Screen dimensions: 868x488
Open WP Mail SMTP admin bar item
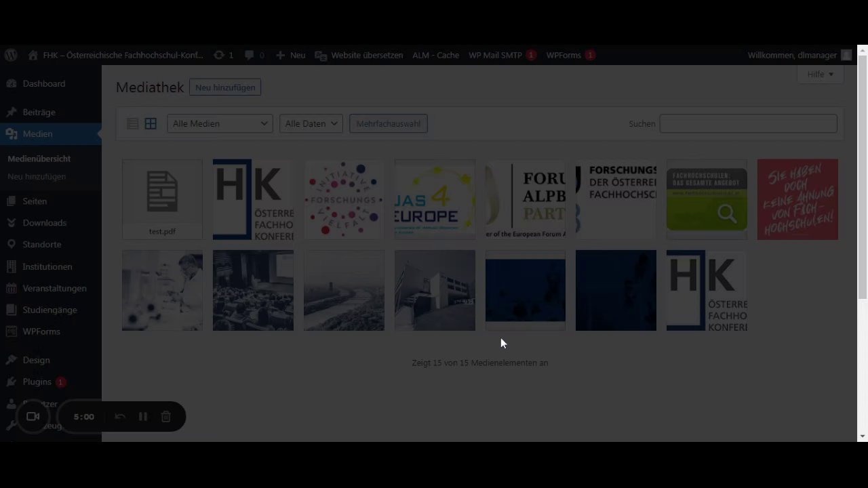pyautogui.click(x=502, y=55)
